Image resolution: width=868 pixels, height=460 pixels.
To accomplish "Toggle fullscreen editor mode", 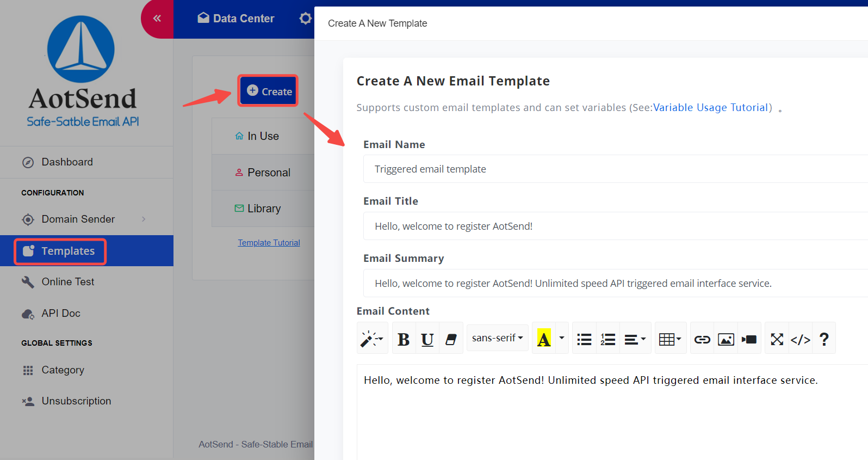I will click(x=777, y=339).
